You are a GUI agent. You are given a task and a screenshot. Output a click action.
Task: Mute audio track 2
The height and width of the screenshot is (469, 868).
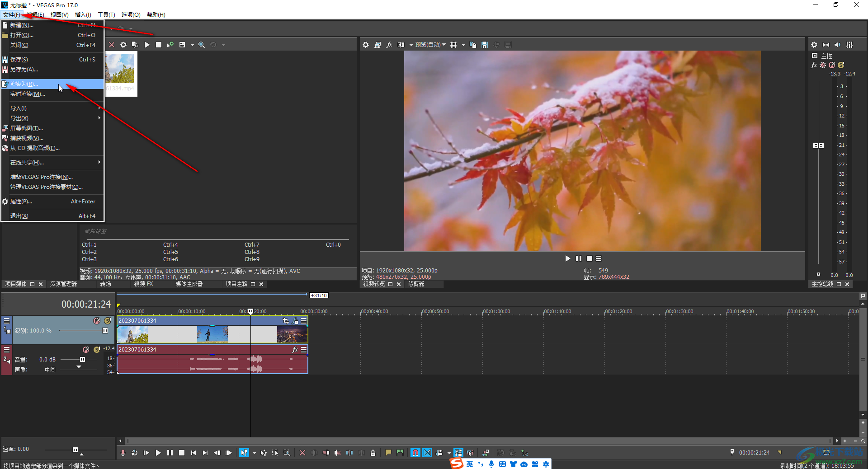tap(86, 350)
